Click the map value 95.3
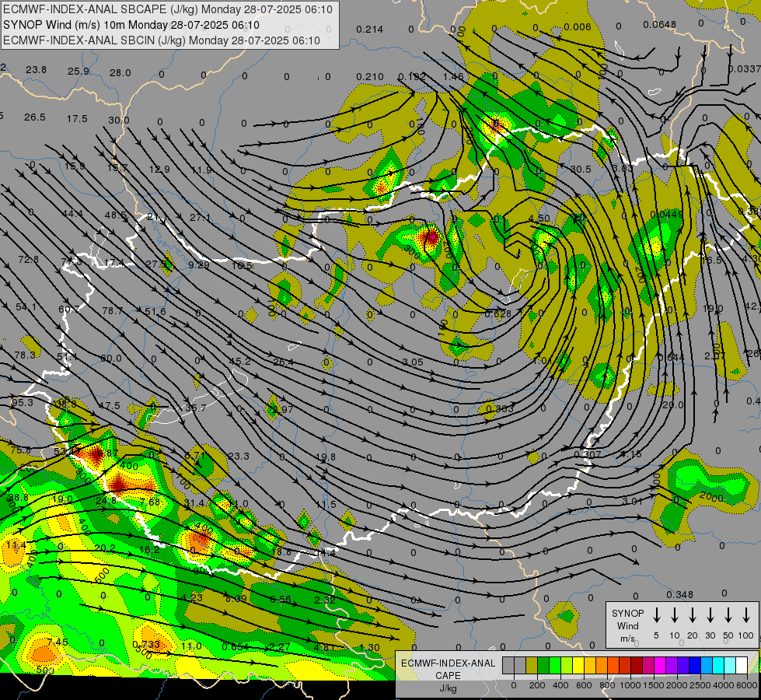Viewport: 761px width, 700px height. coord(23,403)
